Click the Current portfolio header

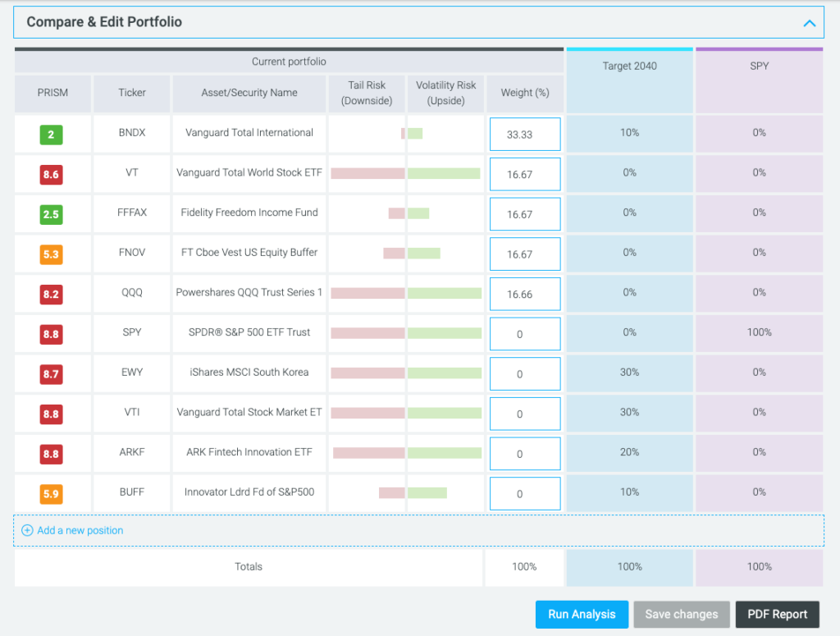point(289,62)
